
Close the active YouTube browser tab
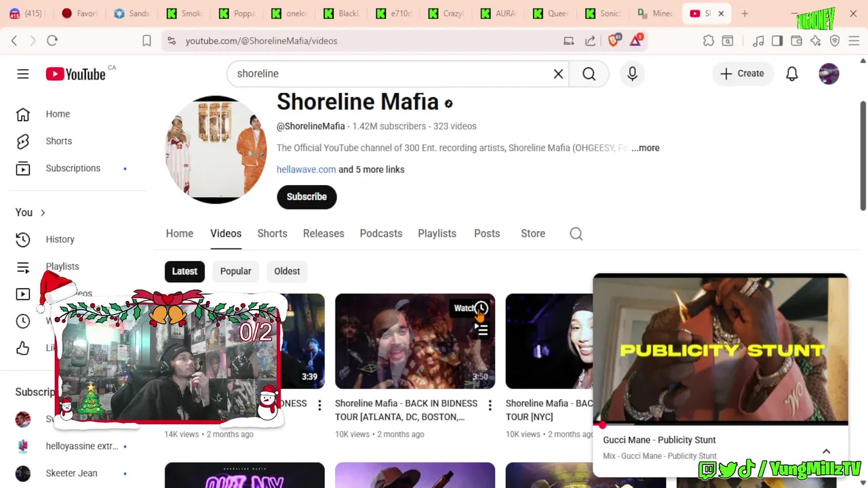click(x=721, y=14)
